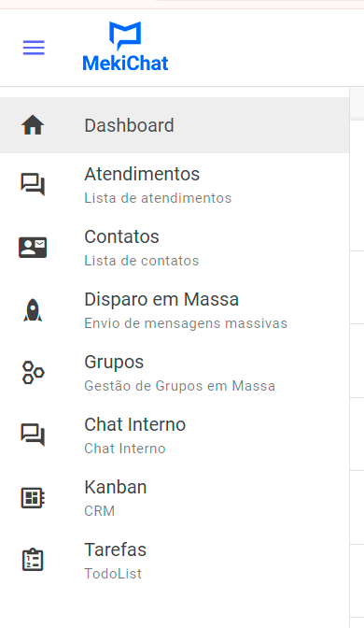Click the Chat Interno bubbles icon
The height and width of the screenshot is (628, 364).
[33, 435]
